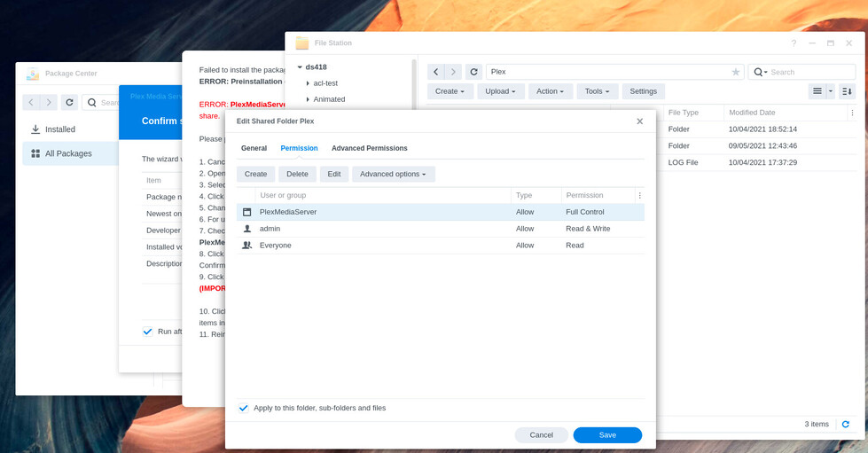Click Read & Write permission cell
The width and height of the screenshot is (868, 453).
(588, 229)
